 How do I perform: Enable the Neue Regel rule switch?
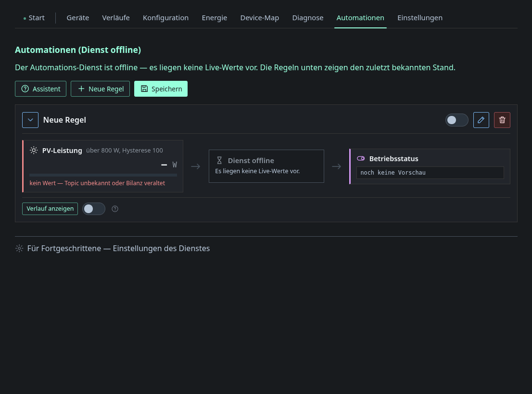456,120
